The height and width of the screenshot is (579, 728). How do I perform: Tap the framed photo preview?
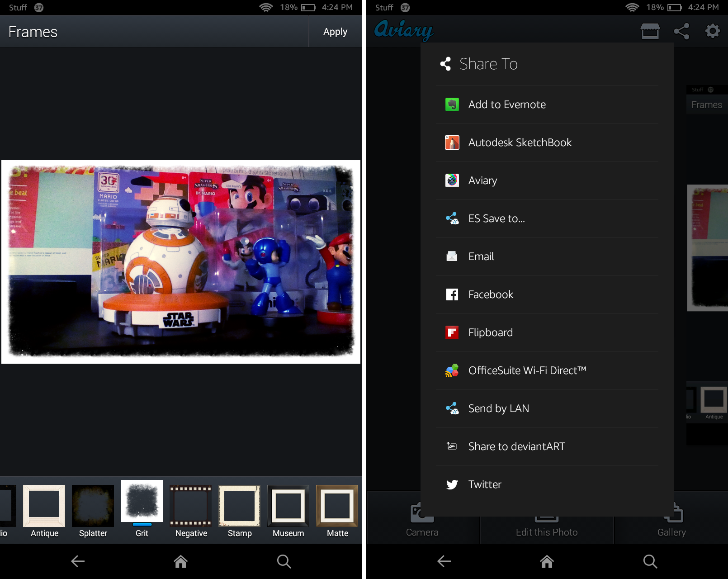tap(181, 262)
